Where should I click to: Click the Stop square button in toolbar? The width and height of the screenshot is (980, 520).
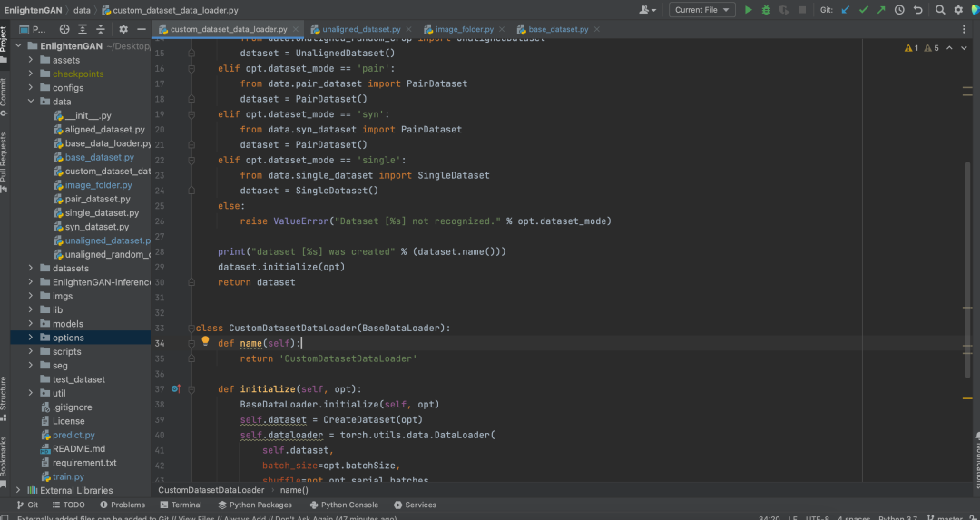point(802,10)
